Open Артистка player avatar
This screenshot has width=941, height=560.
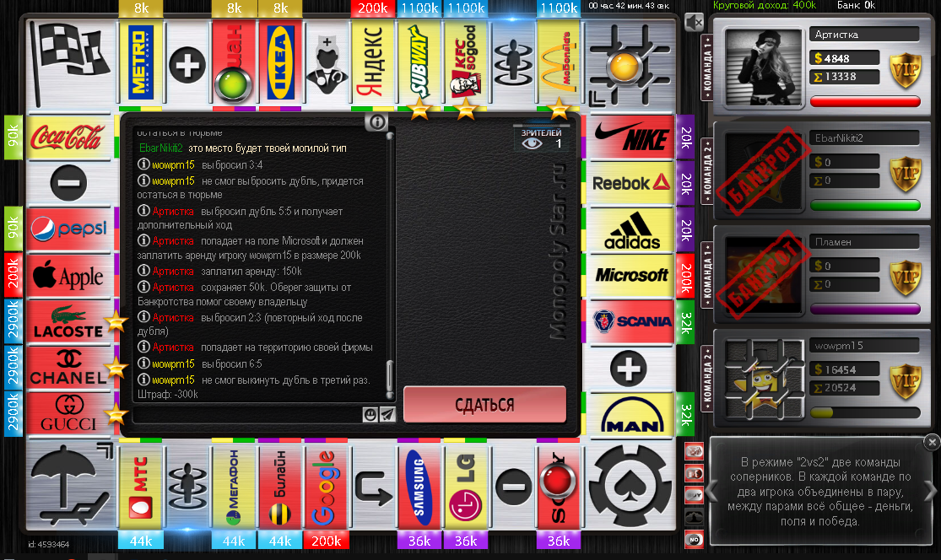764,67
